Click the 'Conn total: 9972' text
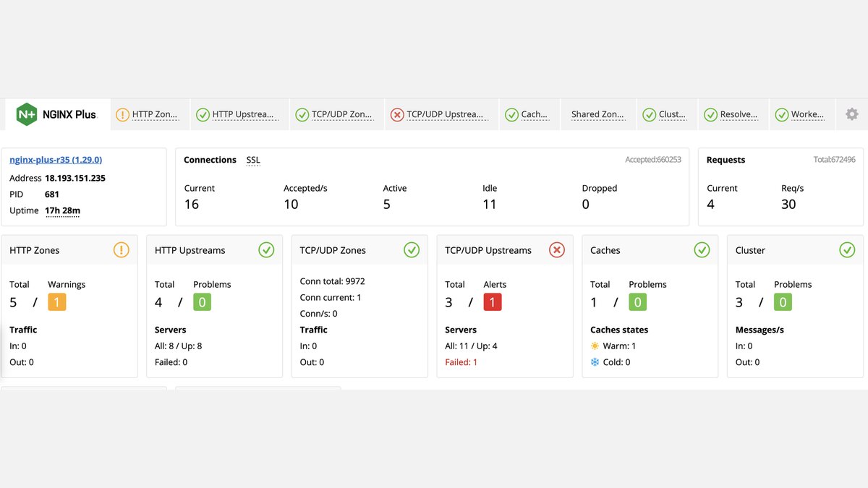 [x=333, y=281]
